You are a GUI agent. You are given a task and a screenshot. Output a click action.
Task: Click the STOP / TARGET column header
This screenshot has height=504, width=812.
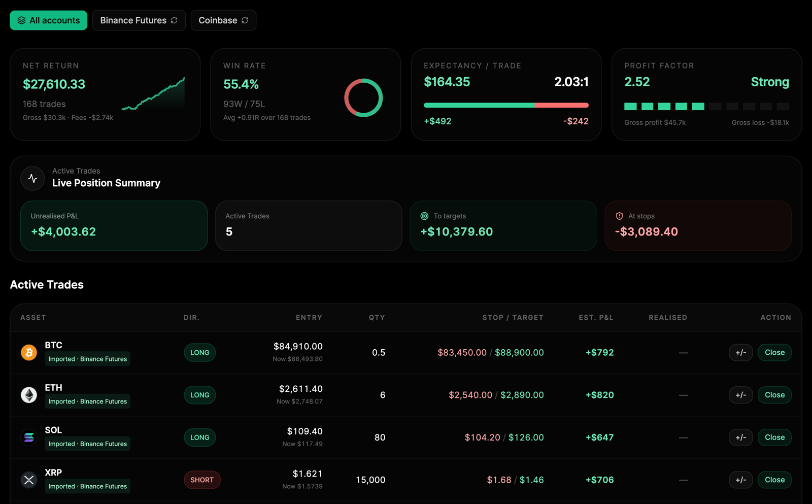coord(513,317)
